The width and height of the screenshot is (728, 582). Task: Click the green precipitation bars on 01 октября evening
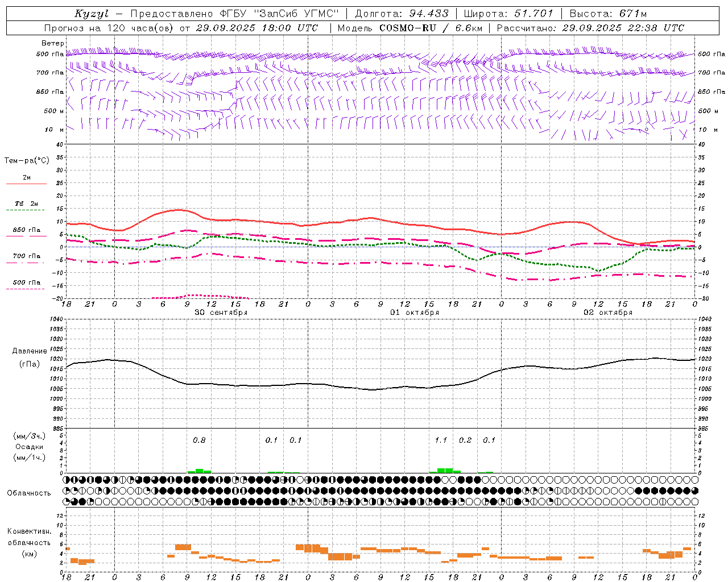click(445, 471)
